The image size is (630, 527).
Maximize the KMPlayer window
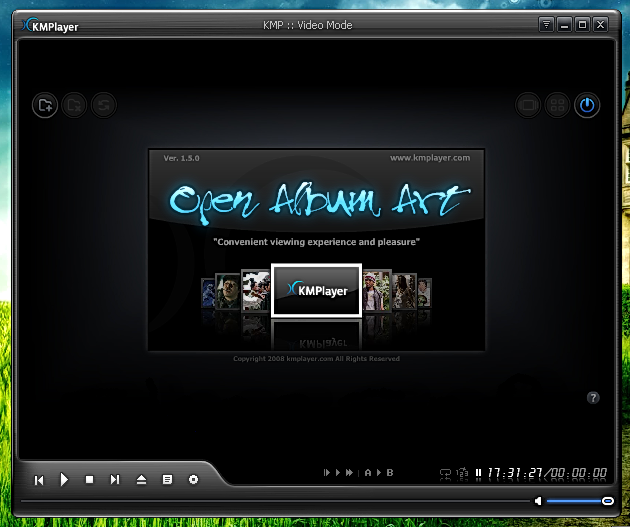582,25
